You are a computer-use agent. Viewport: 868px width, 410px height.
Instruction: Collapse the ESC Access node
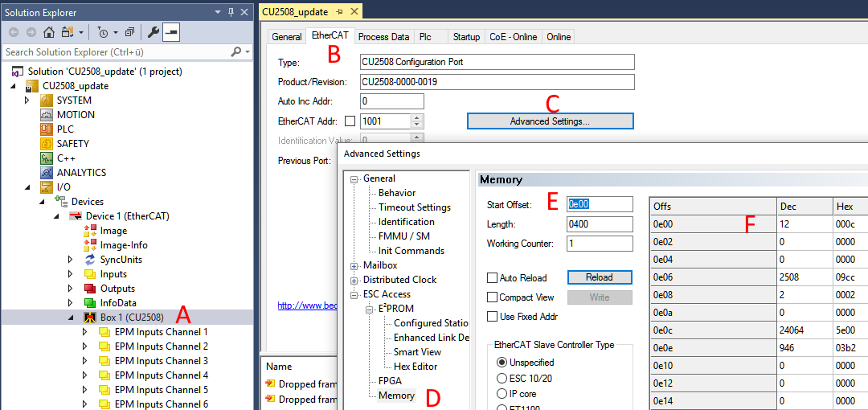click(x=354, y=294)
